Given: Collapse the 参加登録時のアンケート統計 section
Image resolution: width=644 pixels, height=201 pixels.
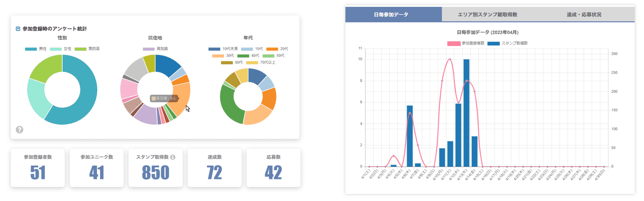Looking at the screenshot, I should [18, 29].
